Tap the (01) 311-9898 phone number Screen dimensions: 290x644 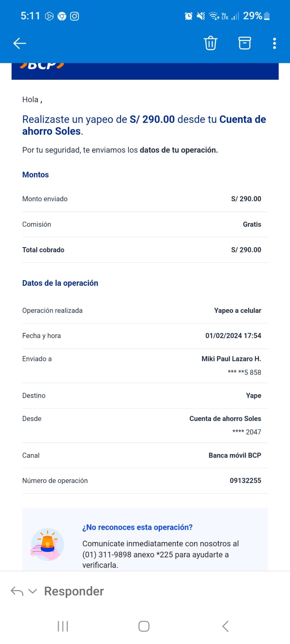(107, 555)
